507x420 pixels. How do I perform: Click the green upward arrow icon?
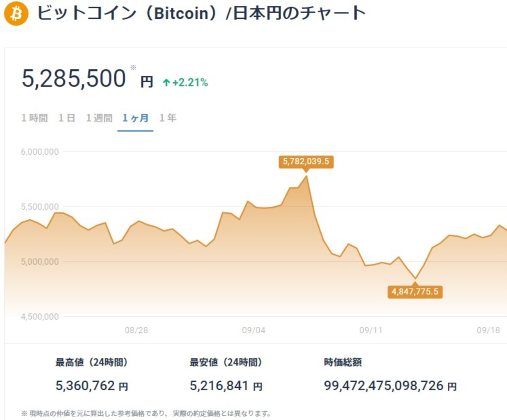[166, 82]
